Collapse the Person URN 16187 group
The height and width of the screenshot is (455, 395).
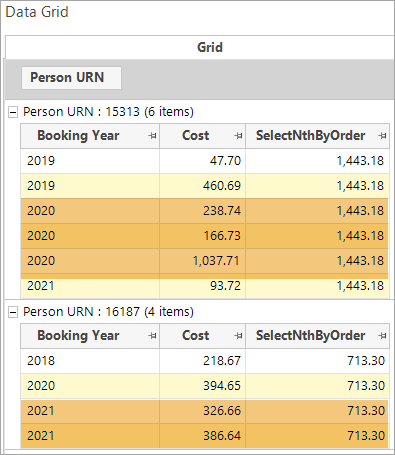point(13,312)
